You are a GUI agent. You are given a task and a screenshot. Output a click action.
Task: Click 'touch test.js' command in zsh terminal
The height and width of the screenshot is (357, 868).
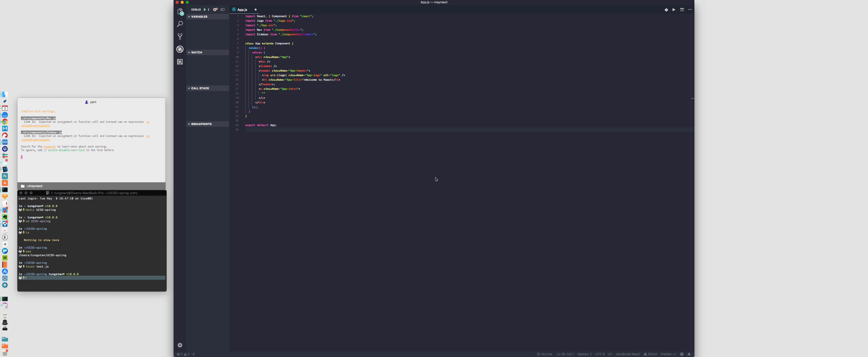tap(37, 267)
